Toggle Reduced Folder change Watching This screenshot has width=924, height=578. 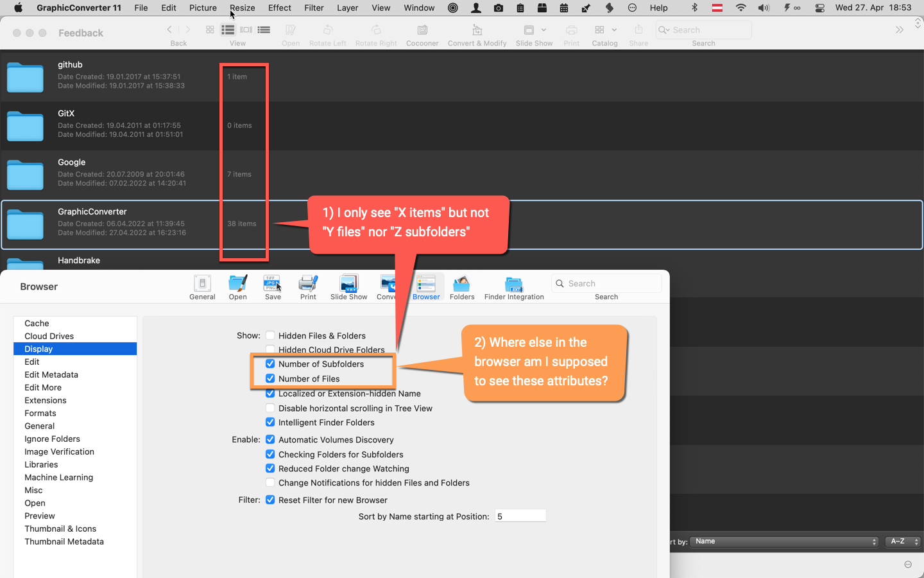point(270,468)
